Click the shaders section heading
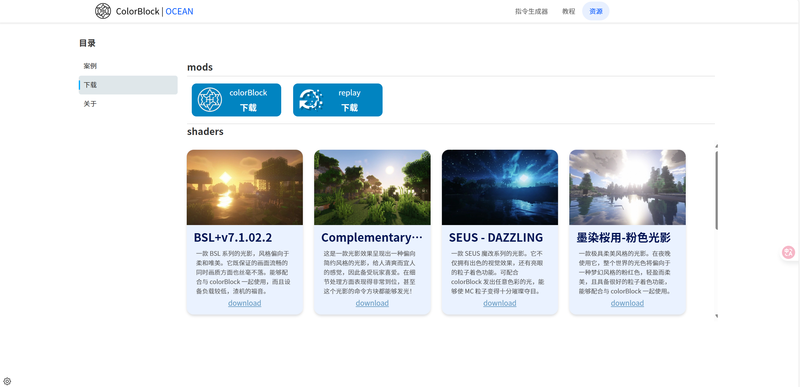The width and height of the screenshot is (800, 387). click(205, 132)
